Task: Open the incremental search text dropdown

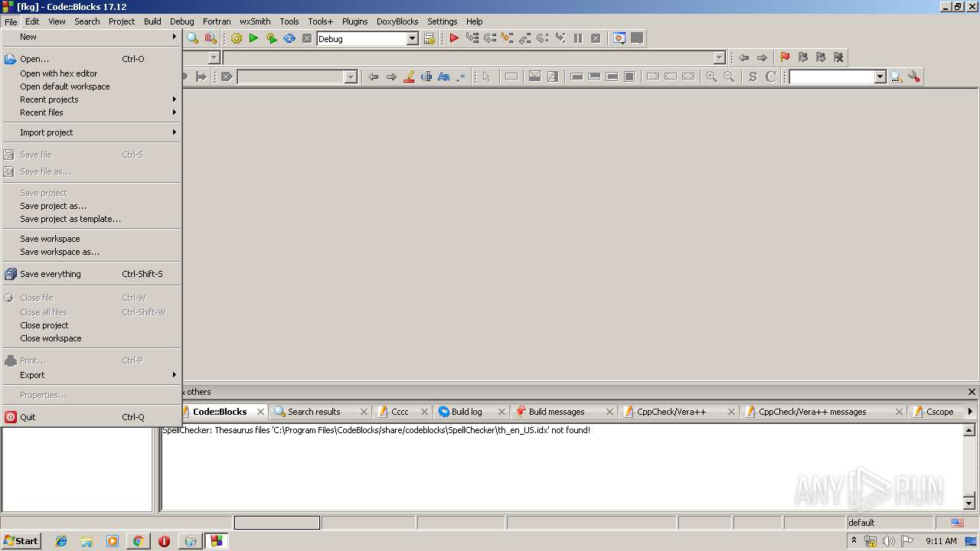Action: click(351, 77)
